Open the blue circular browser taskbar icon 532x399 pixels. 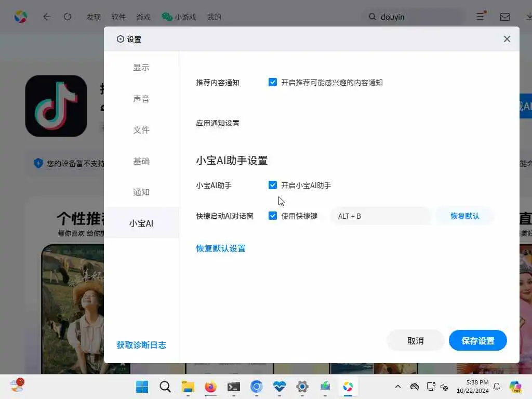[x=257, y=387]
